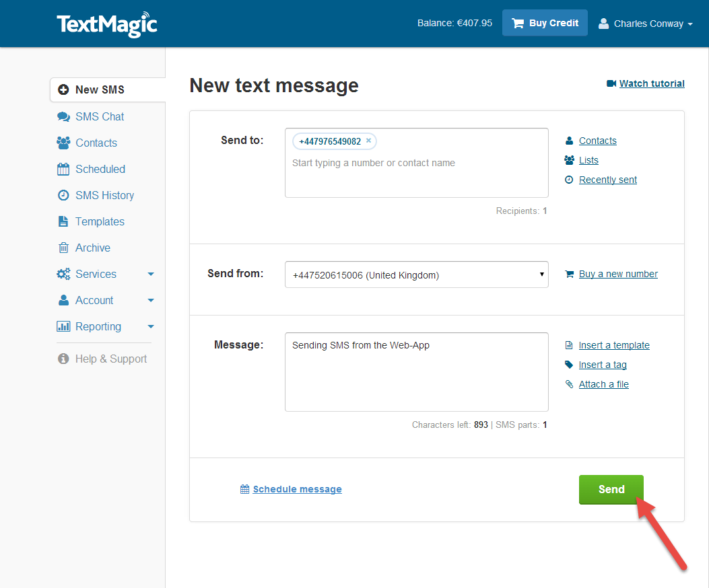The image size is (709, 588).
Task: Click the Characters left 893 counter
Action: (450, 425)
